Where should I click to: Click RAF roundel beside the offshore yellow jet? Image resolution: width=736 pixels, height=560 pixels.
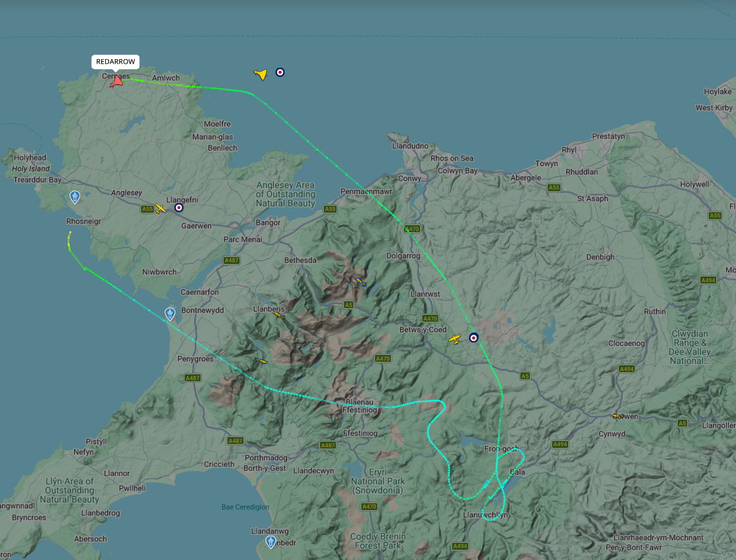(280, 72)
